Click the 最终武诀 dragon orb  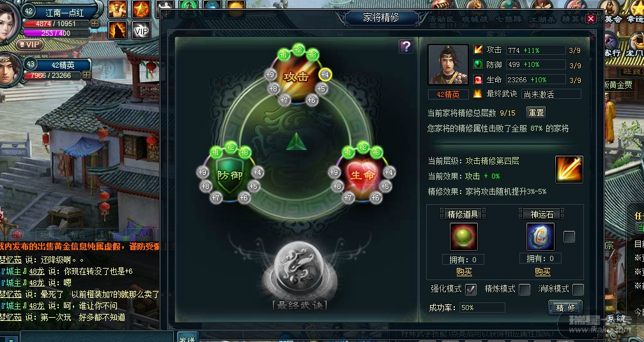(300, 269)
